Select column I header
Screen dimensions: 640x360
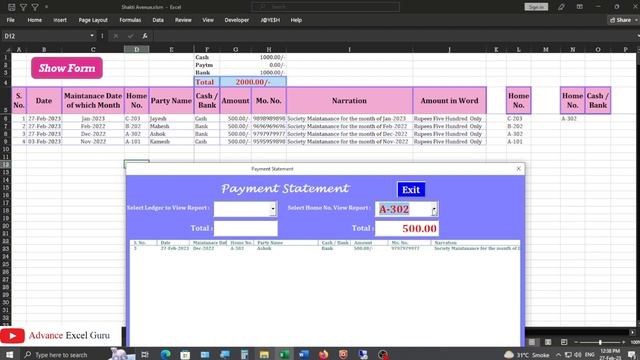click(349, 49)
